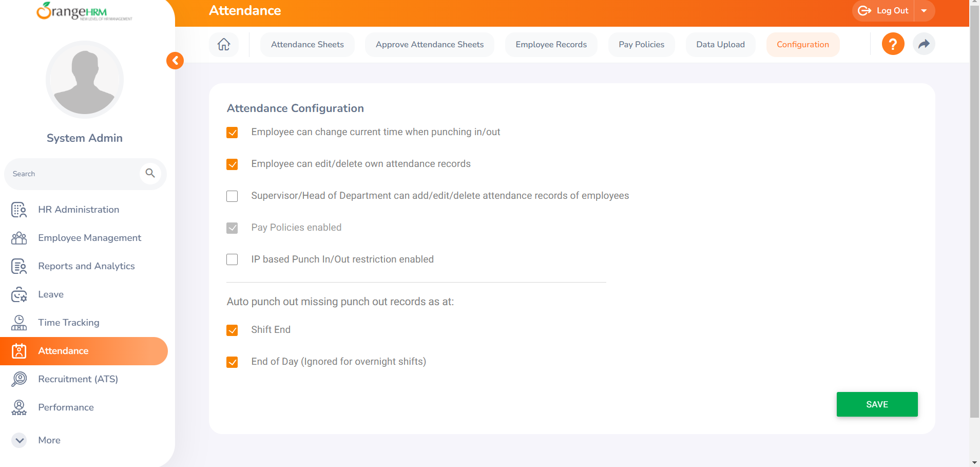Viewport: 980px width, 467px height.
Task: Toggle the Shift End checkbox
Action: click(x=232, y=330)
